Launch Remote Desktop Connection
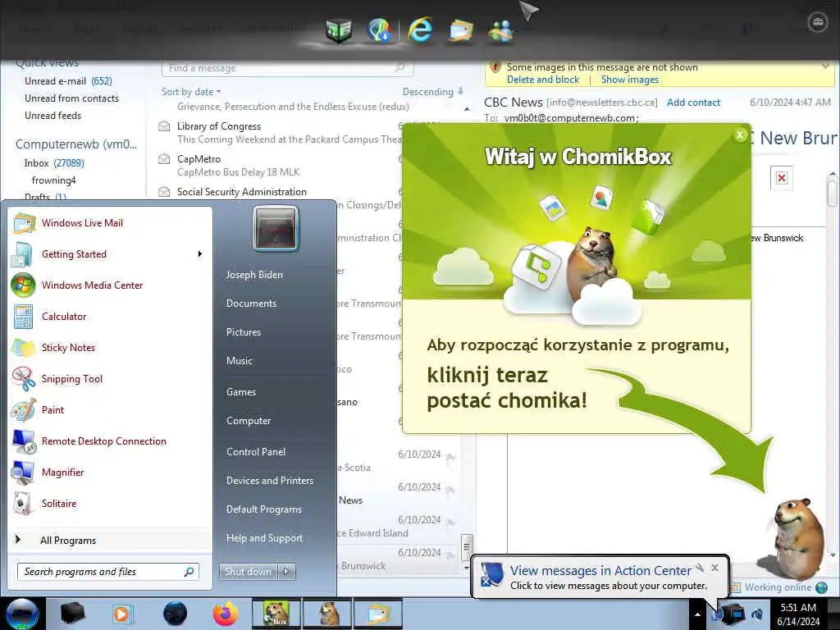Screen dimensions: 840x630 coord(104,441)
